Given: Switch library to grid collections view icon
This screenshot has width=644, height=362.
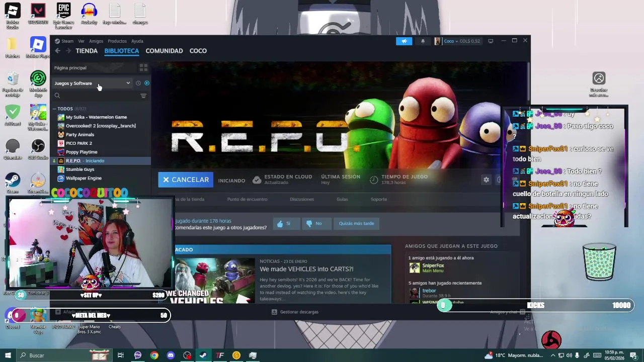Looking at the screenshot, I should click(x=143, y=67).
